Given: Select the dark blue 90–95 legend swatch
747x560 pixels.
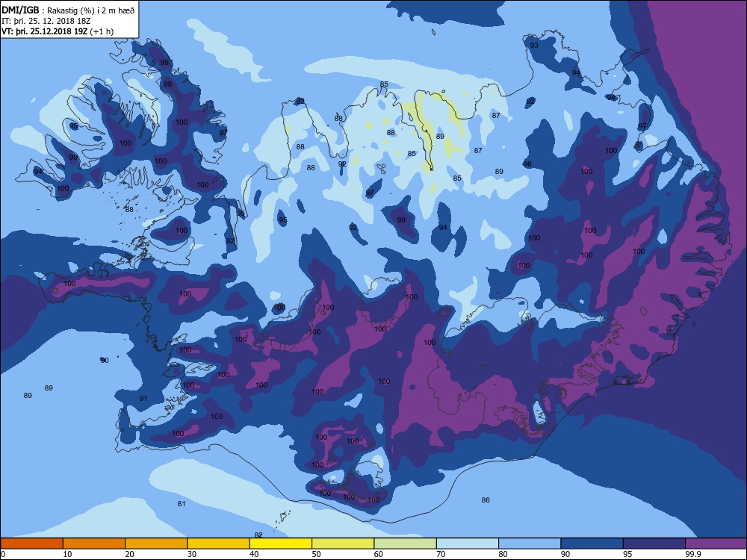Looking at the screenshot, I should click(x=592, y=544).
